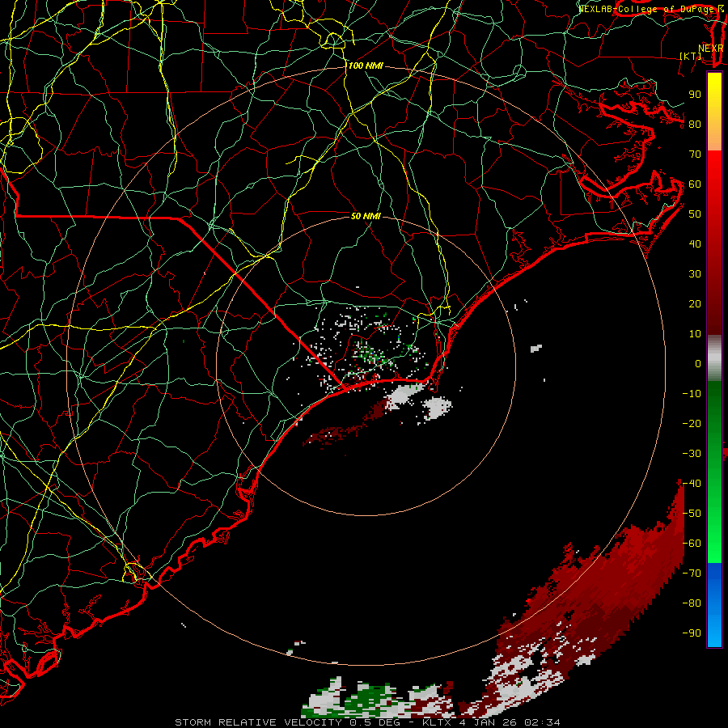Viewport: 728px width, 728px height.
Task: Click the "NEXR" label at top right
Action: 711,49
